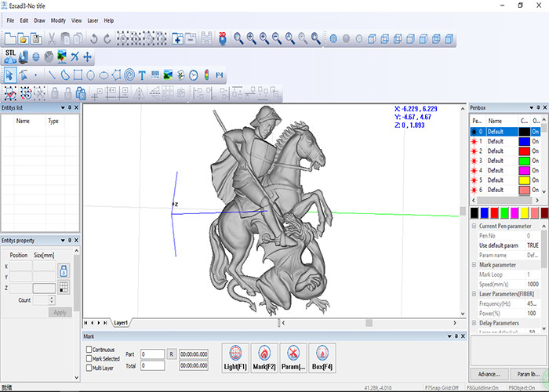
Task: Enable the Continuous checkbox
Action: (89, 350)
